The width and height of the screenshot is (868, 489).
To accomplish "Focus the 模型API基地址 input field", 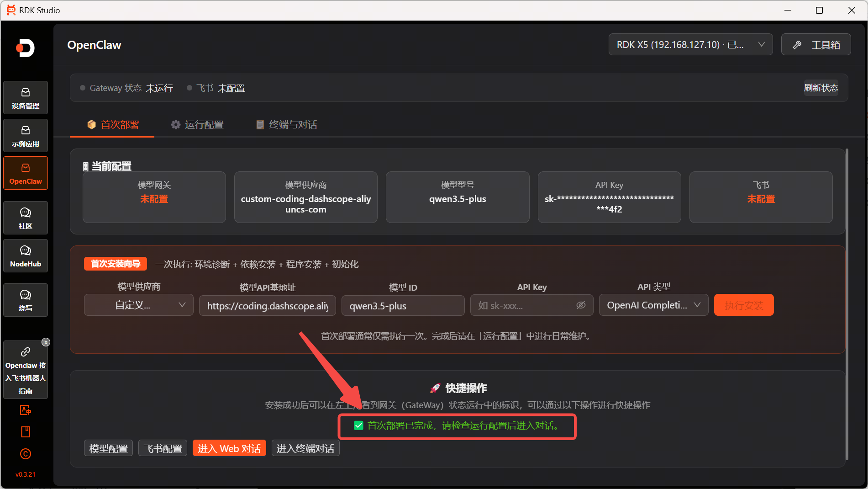I will pos(268,306).
